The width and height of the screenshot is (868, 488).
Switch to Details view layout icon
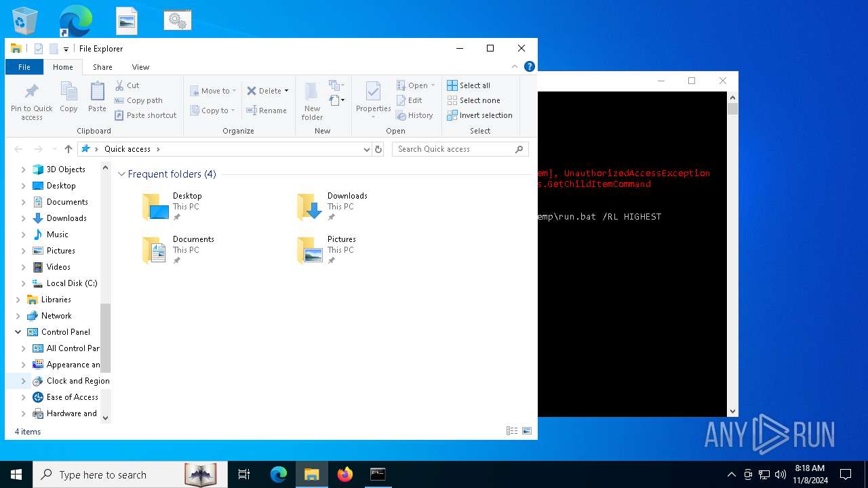[x=512, y=431]
